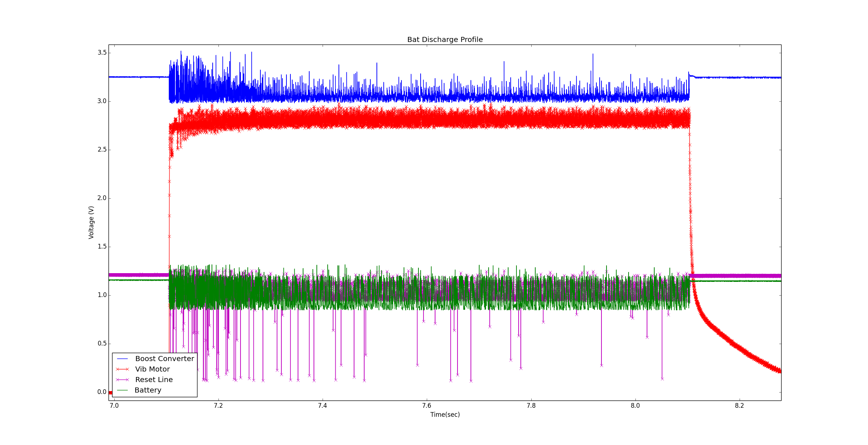868x445 pixels.
Task: Click the 1.5 tick label on y-axis
Action: (x=102, y=247)
